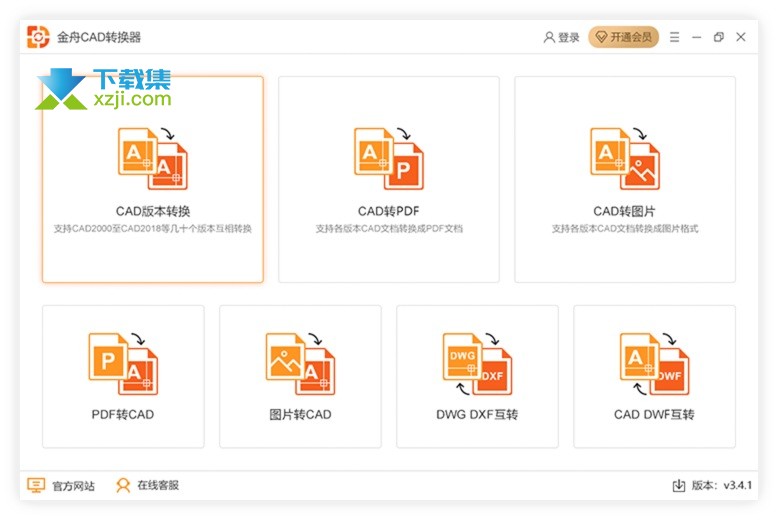The height and width of the screenshot is (520, 778).
Task: Open the PDF转CAD conversion icon
Action: point(123,365)
